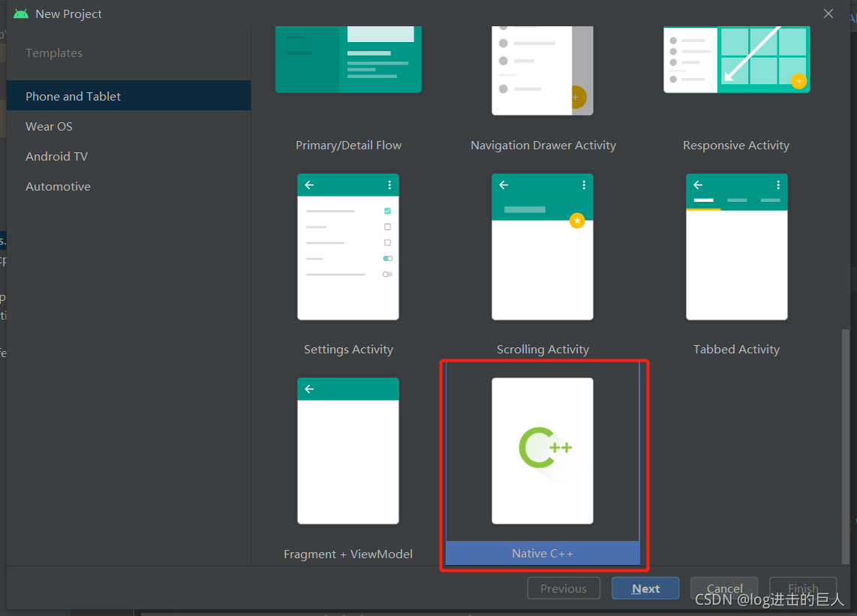Click the Finish button

(802, 588)
